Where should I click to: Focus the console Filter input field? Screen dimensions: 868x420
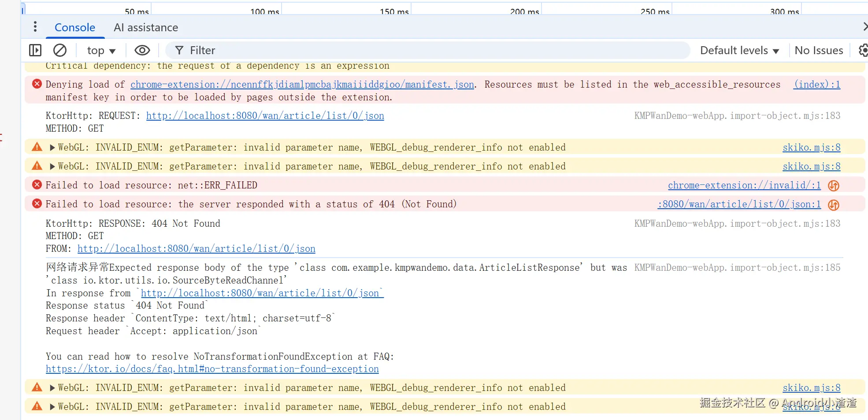pyautogui.click(x=427, y=51)
